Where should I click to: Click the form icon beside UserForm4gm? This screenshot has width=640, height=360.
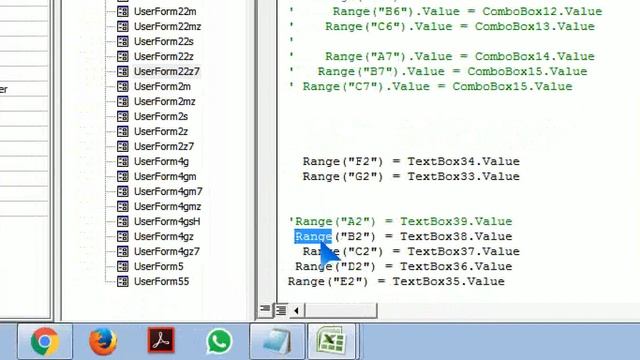(123, 176)
